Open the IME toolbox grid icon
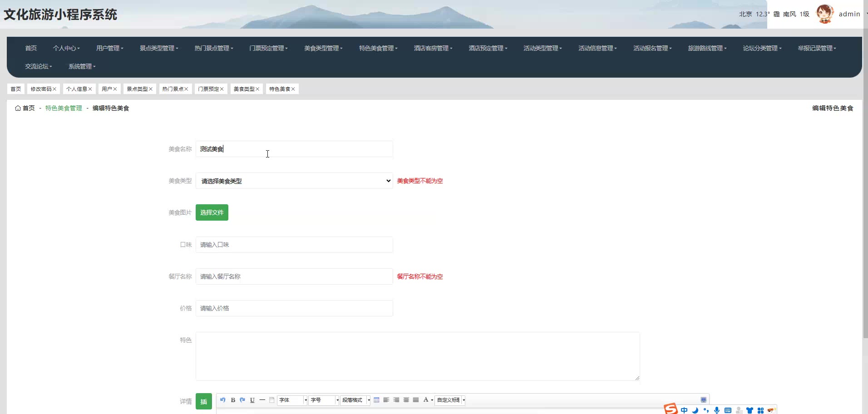 point(760,410)
